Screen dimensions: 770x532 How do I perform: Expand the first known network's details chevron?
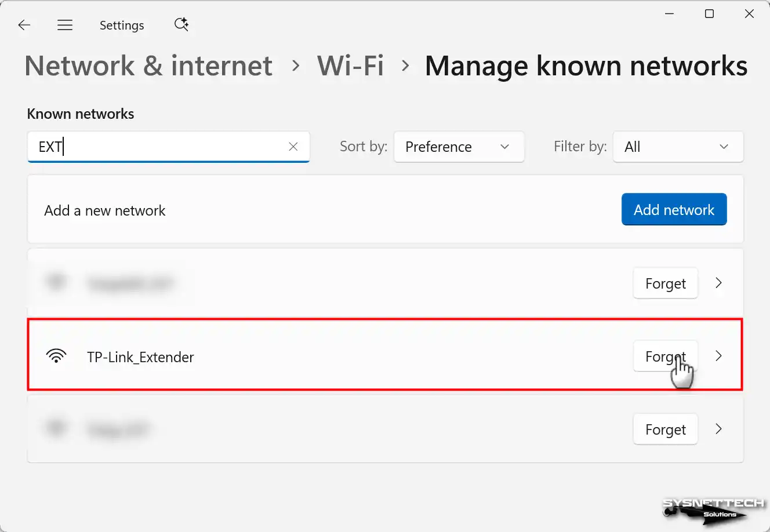click(718, 283)
